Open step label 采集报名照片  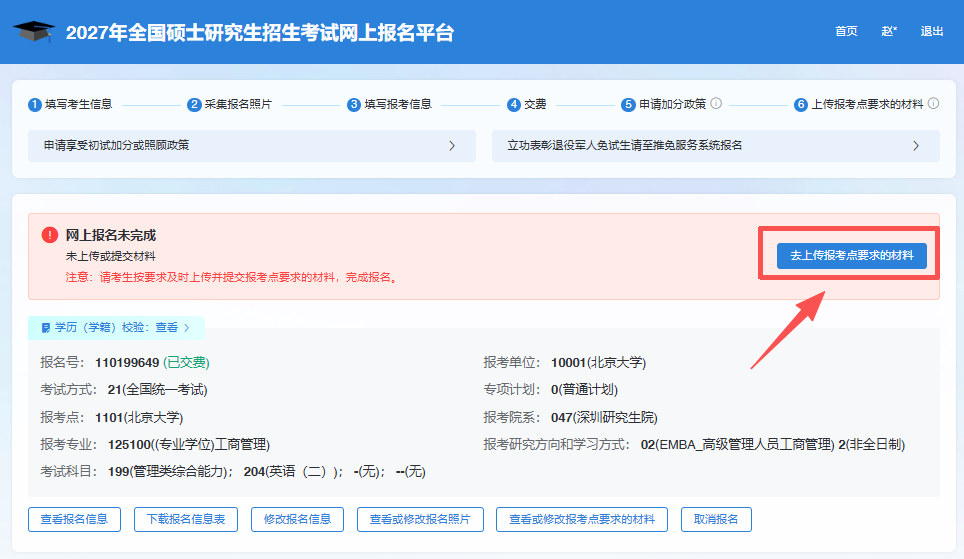pos(238,105)
